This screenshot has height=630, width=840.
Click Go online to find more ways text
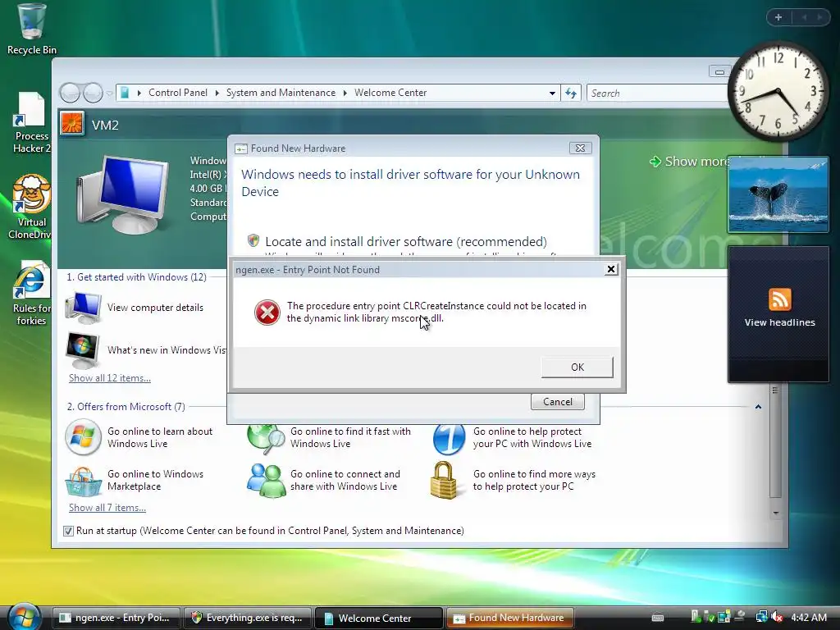tap(534, 480)
